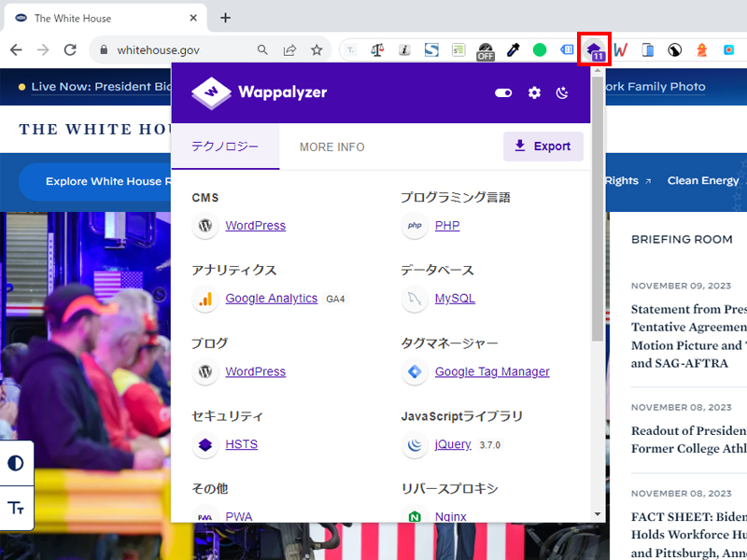Click the browser forward arrow
Viewport: 747px width, 560px height.
pos(43,49)
